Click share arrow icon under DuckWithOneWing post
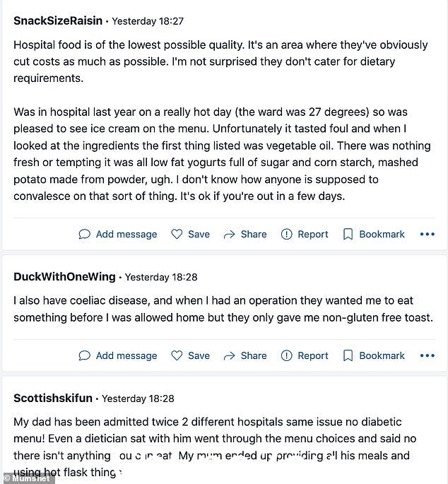The image size is (448, 484). (x=229, y=356)
